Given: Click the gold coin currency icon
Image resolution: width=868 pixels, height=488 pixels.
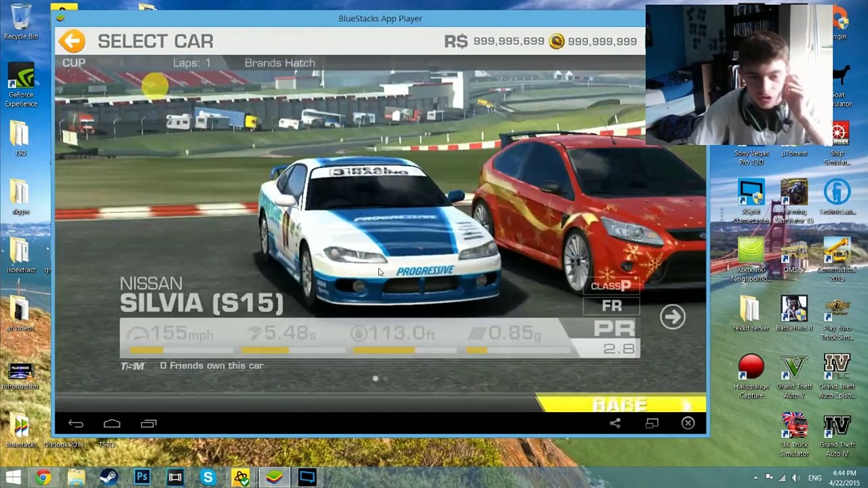Looking at the screenshot, I should click(x=556, y=41).
